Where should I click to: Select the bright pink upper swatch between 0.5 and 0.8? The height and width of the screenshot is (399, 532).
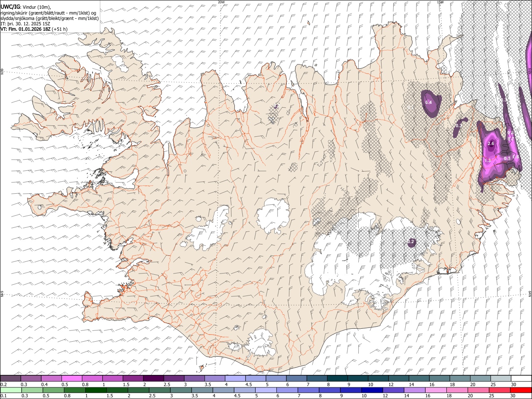[x=72, y=378]
